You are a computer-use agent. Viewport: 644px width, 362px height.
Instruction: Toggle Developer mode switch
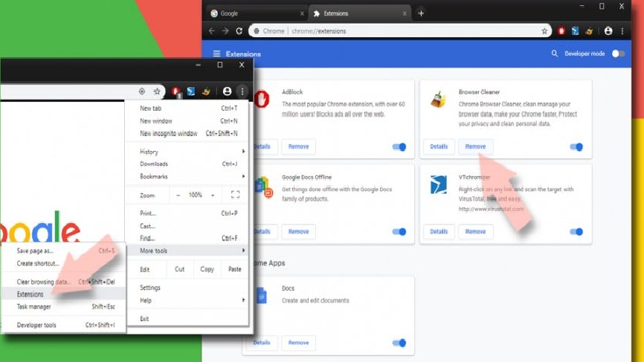[617, 54]
